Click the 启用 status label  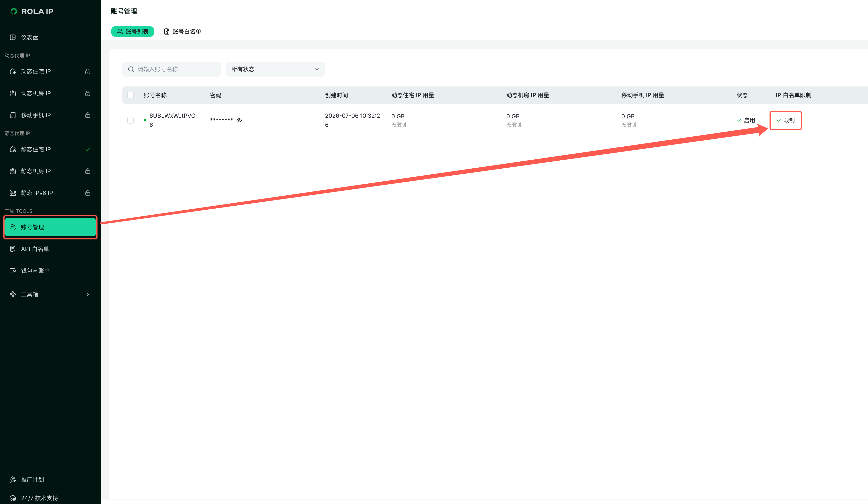(x=746, y=120)
